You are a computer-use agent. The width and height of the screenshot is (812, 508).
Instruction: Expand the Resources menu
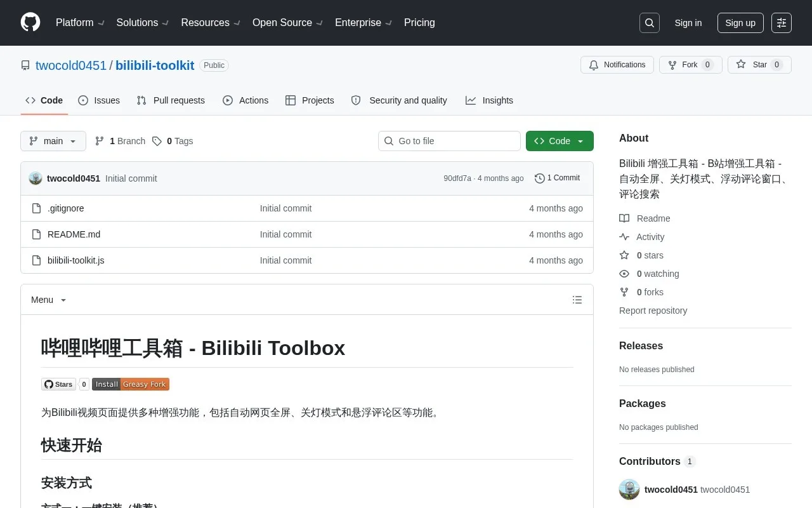point(211,23)
